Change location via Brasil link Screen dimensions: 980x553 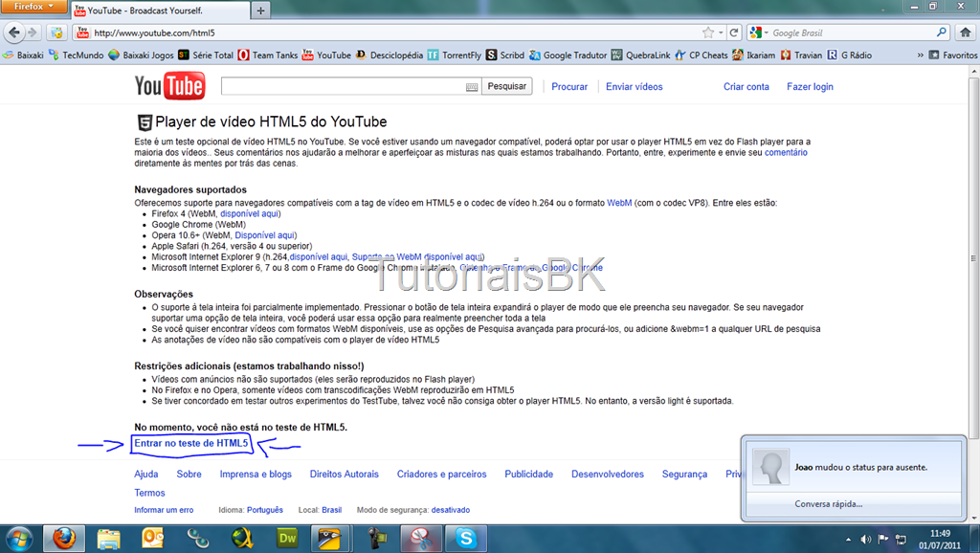pyautogui.click(x=331, y=510)
